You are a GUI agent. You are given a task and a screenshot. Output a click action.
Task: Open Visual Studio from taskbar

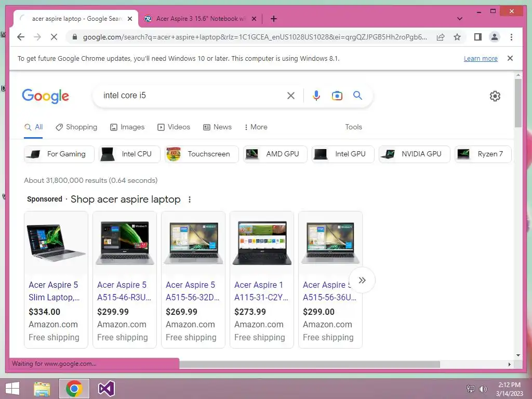pos(106,389)
